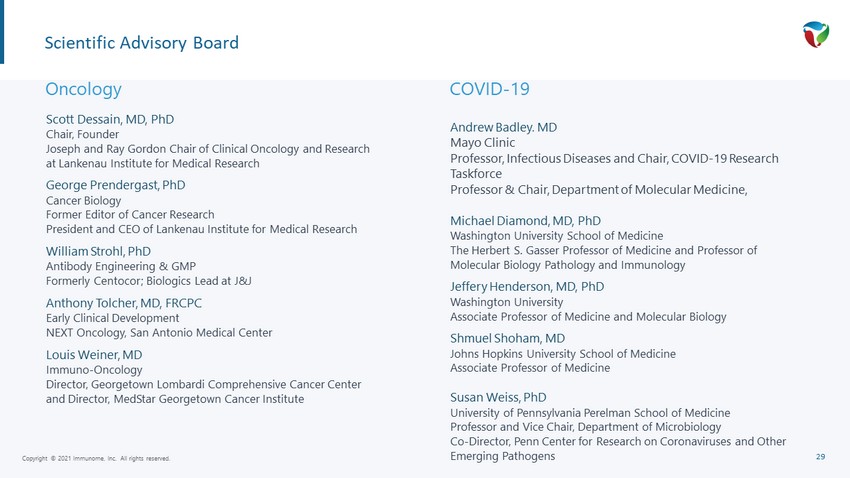Click the blue vertical accent bar beside title
This screenshot has height=478, width=850.
[x=2, y=32]
